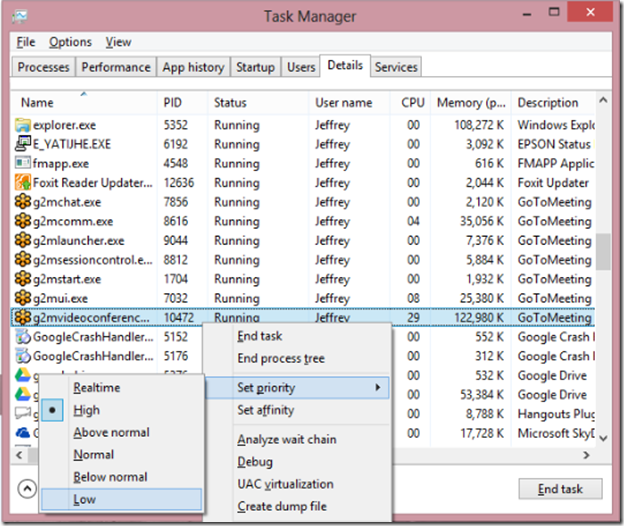624x526 pixels.
Task: Sort by the CPU column header
Action: 410,103
